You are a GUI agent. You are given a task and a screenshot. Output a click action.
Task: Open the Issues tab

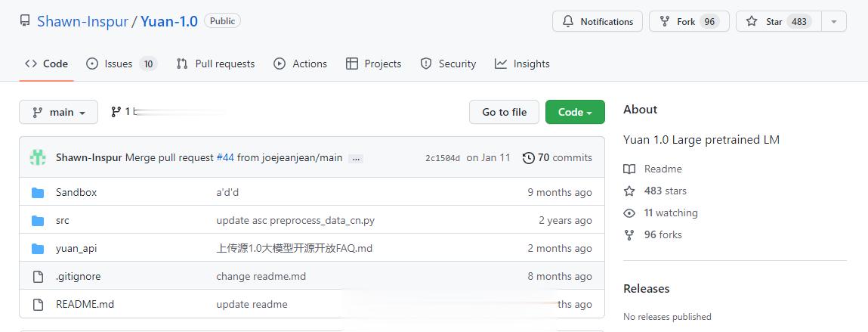click(122, 64)
